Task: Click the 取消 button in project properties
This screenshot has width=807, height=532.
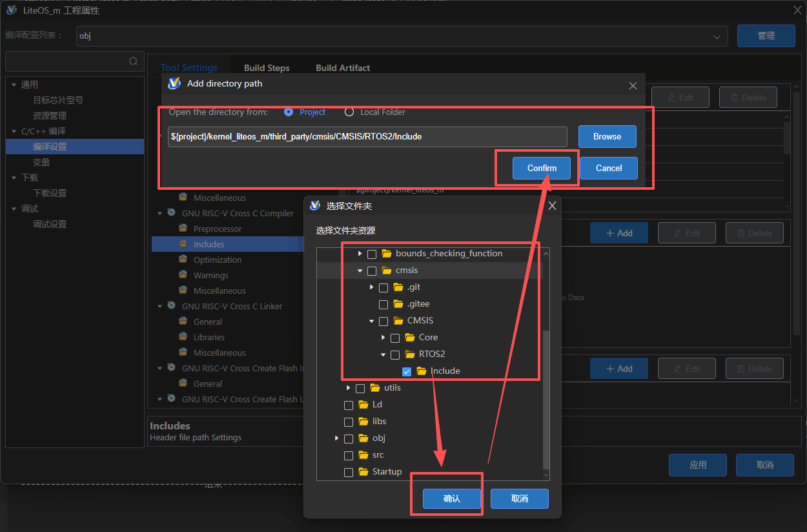Action: pyautogui.click(x=765, y=465)
